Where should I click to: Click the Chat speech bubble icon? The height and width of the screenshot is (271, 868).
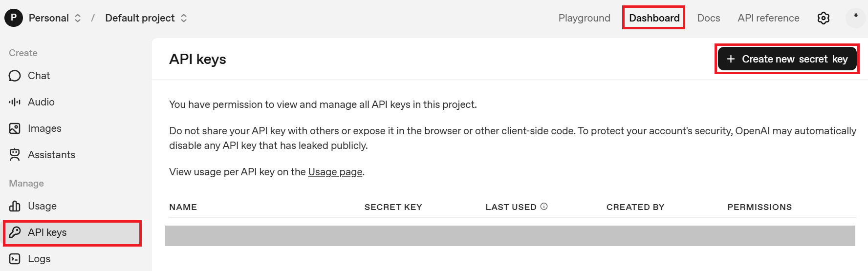click(15, 76)
